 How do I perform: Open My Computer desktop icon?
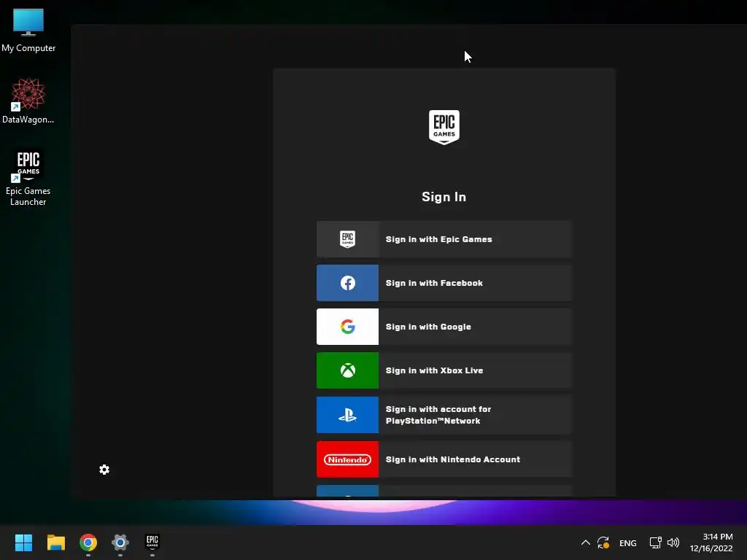click(28, 29)
